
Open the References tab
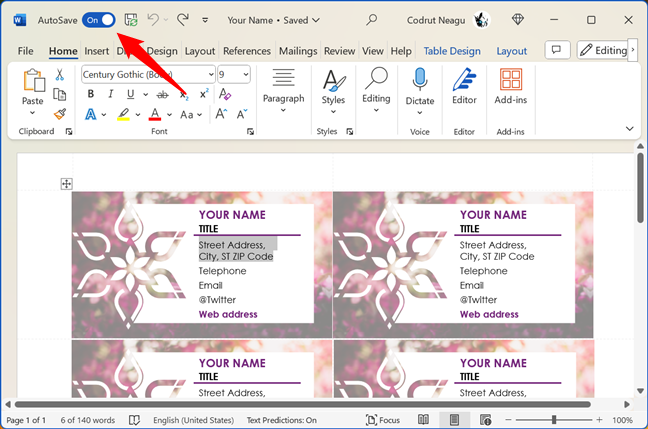click(247, 51)
